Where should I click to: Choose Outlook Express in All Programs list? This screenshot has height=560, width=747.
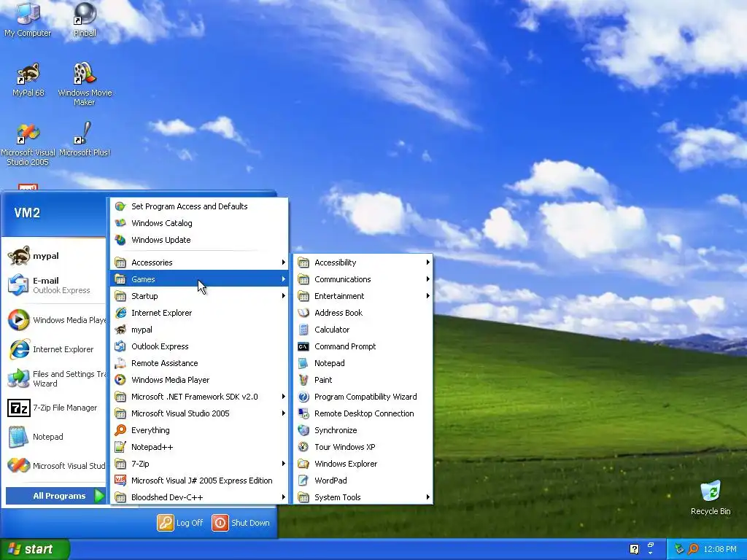199,346
